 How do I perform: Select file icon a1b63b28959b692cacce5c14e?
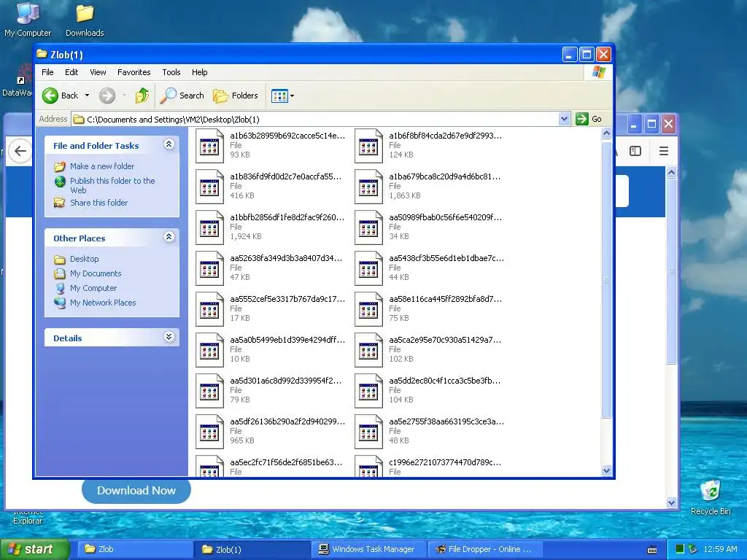[x=209, y=146]
